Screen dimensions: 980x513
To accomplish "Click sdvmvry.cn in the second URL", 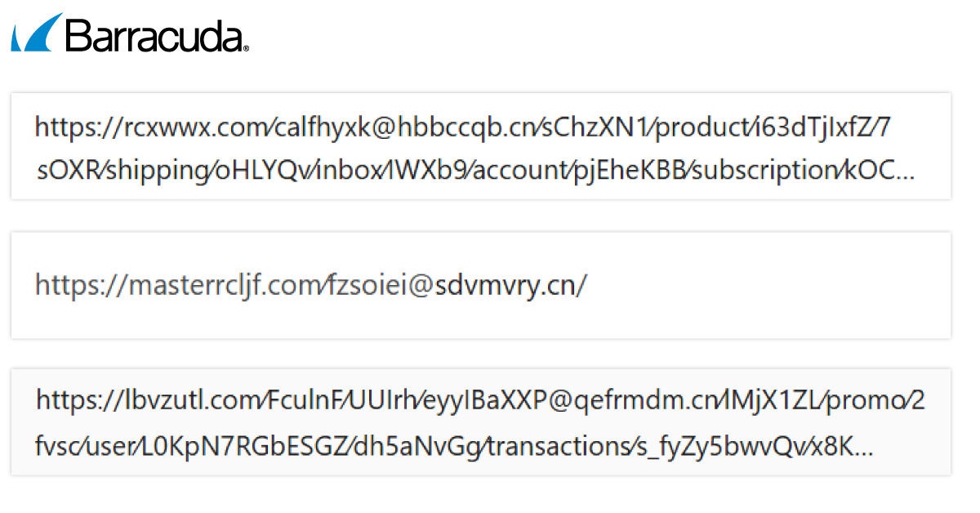I will (503, 286).
